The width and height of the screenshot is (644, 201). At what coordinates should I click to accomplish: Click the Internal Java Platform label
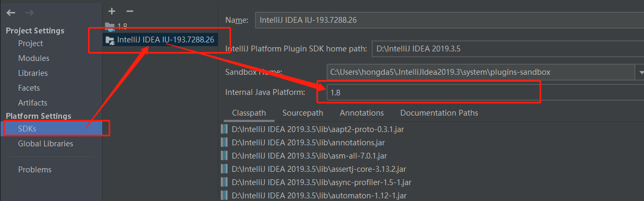[265, 92]
